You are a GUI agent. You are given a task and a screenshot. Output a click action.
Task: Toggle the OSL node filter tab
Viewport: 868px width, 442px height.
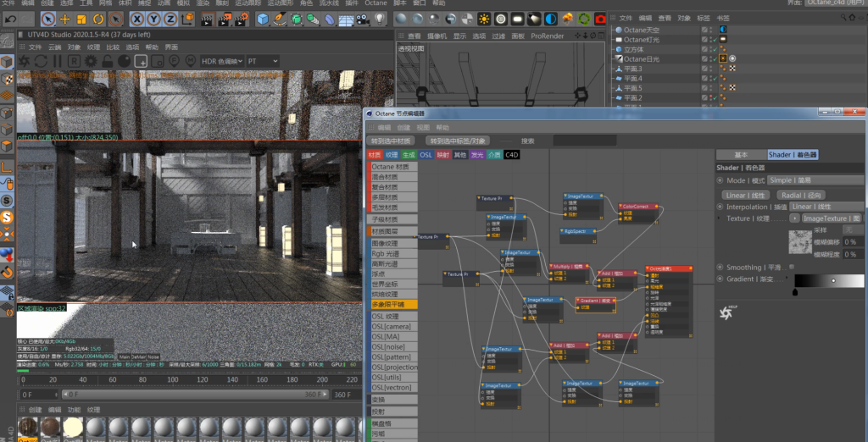click(426, 155)
